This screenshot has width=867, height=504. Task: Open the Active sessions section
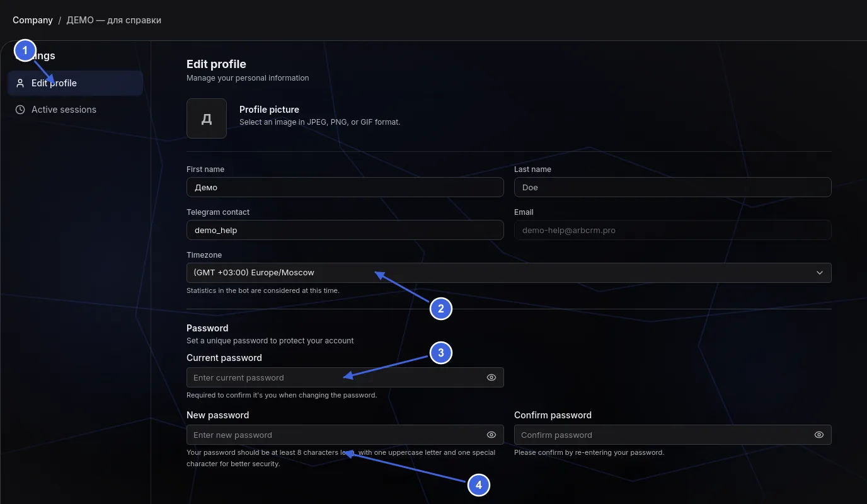point(75,110)
